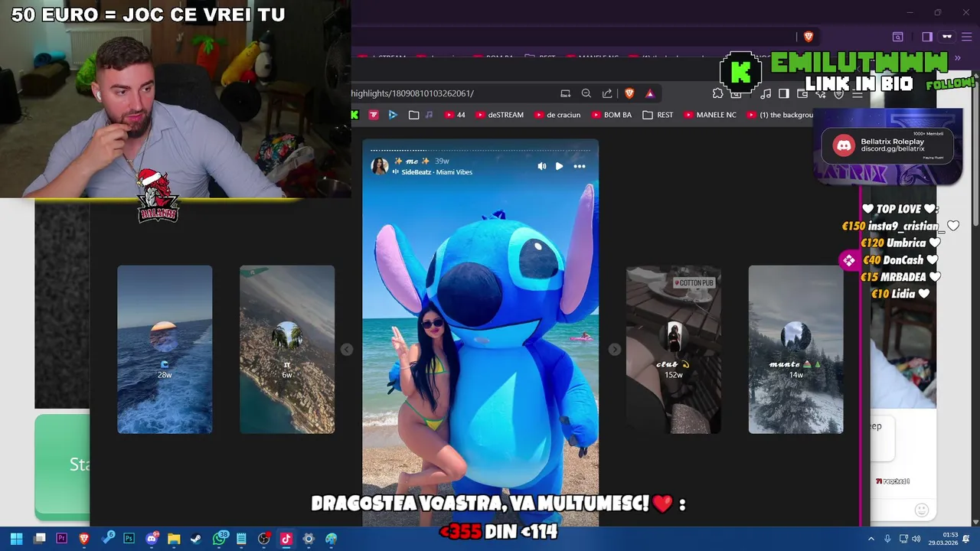Open the '44' YouTube bookmark
Screen dimensions: 980x551
(x=454, y=115)
